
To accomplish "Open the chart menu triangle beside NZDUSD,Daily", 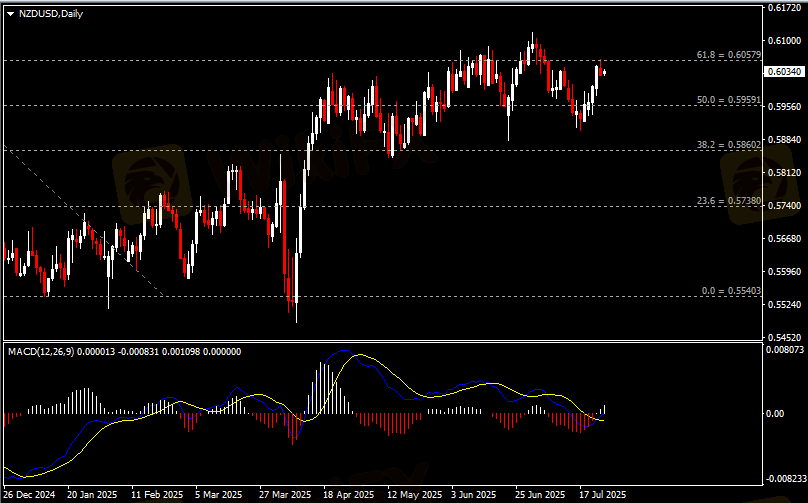I will [x=11, y=14].
